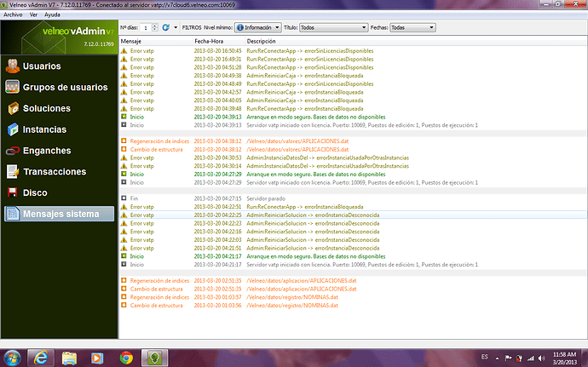The height and width of the screenshot is (367, 588).
Task: Click green Inicio icon at 04:21:17
Action: [x=124, y=256]
